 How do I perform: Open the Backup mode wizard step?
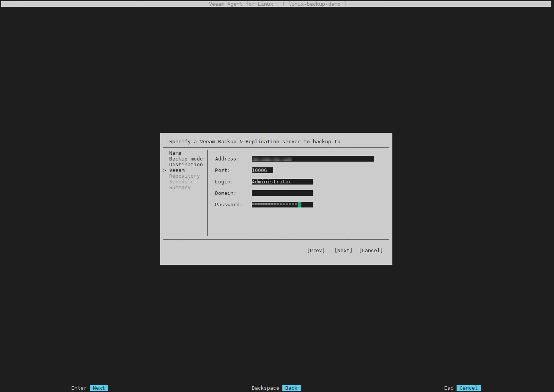[x=186, y=159]
